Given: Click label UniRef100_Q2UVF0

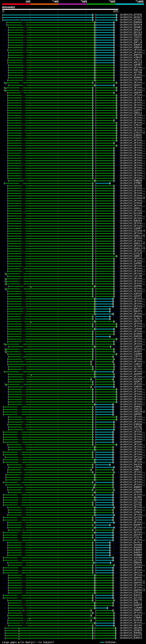Looking at the screenshot, I should pyautogui.click(x=131, y=110).
